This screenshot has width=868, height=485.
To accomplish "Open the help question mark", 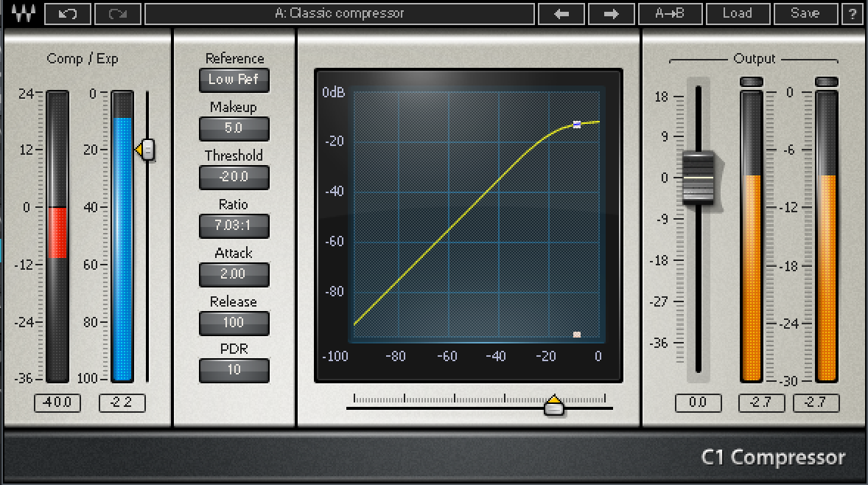I will coord(853,14).
